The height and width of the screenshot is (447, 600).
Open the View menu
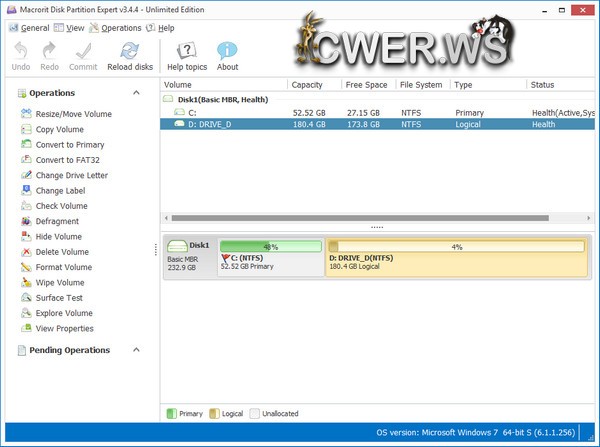pos(69,28)
